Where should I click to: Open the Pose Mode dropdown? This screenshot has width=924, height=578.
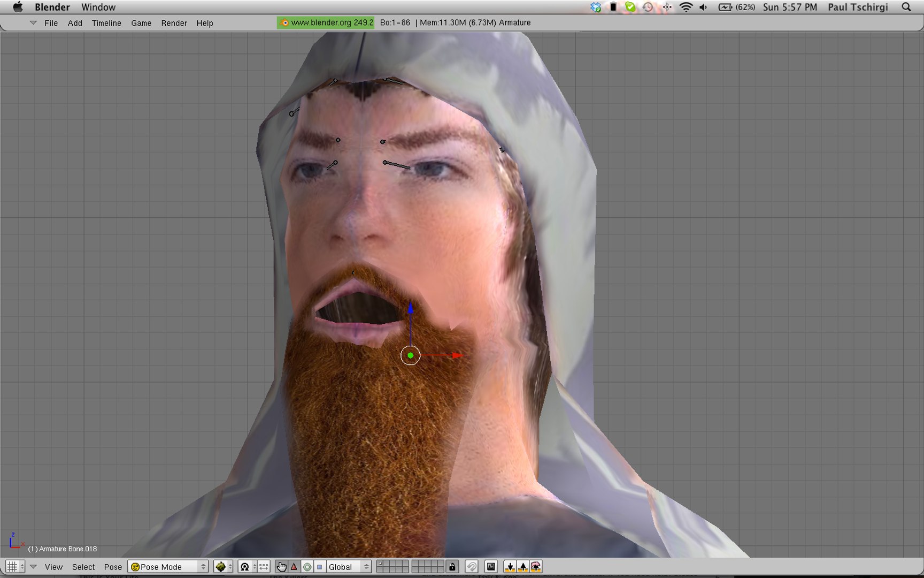168,567
